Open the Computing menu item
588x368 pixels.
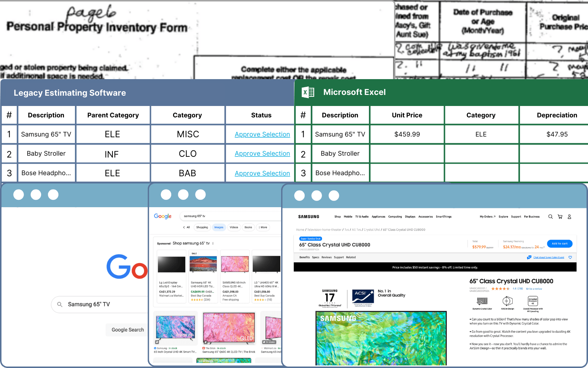395,217
